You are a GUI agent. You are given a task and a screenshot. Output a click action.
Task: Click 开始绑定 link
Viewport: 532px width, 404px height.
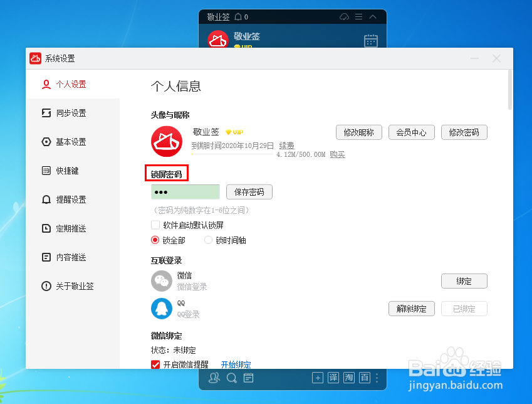[236, 364]
